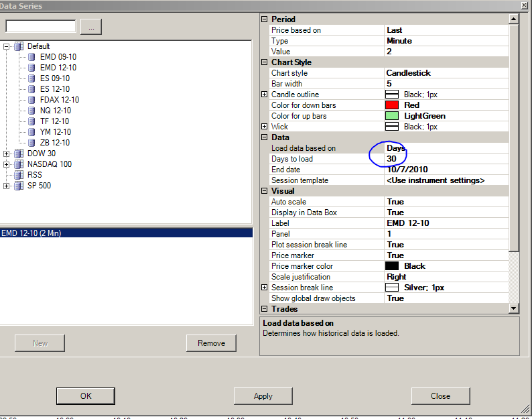The image size is (532, 419).
Task: Expand the SP 500 instrument list
Action: (x=6, y=186)
